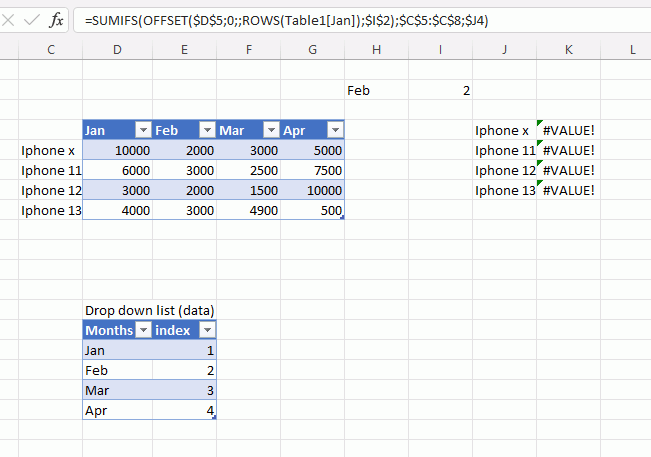Select the cell with value 500

pyautogui.click(x=312, y=210)
